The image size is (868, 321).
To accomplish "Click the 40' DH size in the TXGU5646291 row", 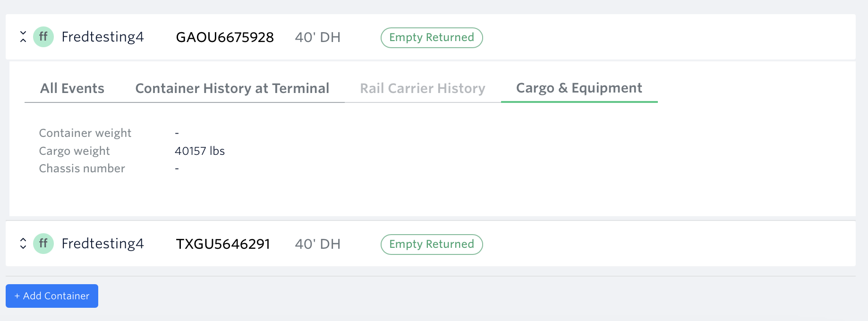I will click(x=318, y=244).
